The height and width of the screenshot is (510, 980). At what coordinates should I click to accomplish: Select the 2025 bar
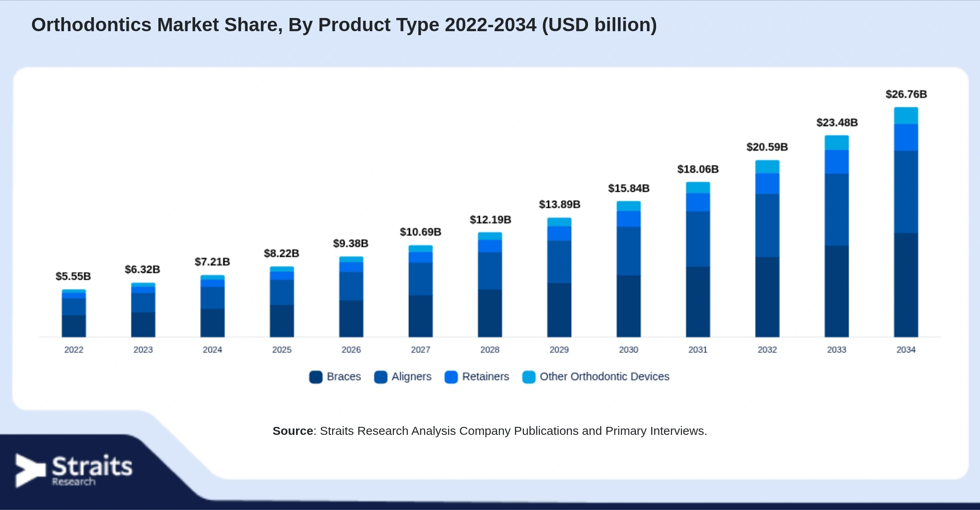point(282,301)
